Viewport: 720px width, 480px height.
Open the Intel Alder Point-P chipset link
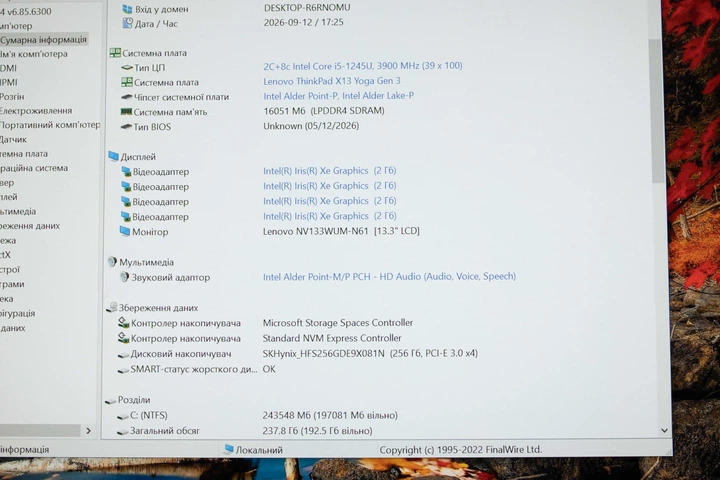point(338,96)
